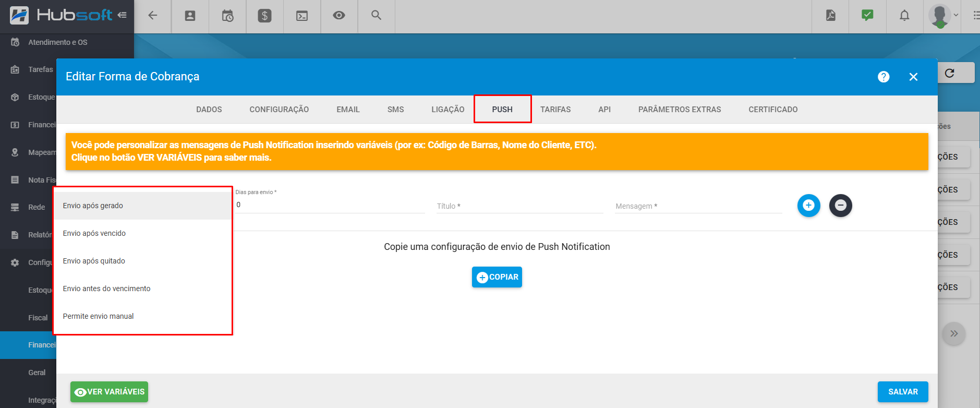Open Geral submenu item in sidebar
Screen dimensions: 980x408
(37, 373)
